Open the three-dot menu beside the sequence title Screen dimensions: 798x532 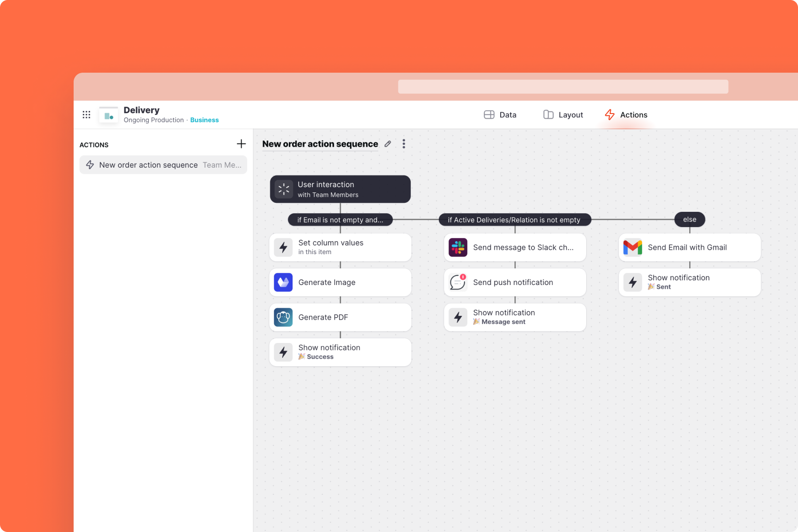[404, 143]
